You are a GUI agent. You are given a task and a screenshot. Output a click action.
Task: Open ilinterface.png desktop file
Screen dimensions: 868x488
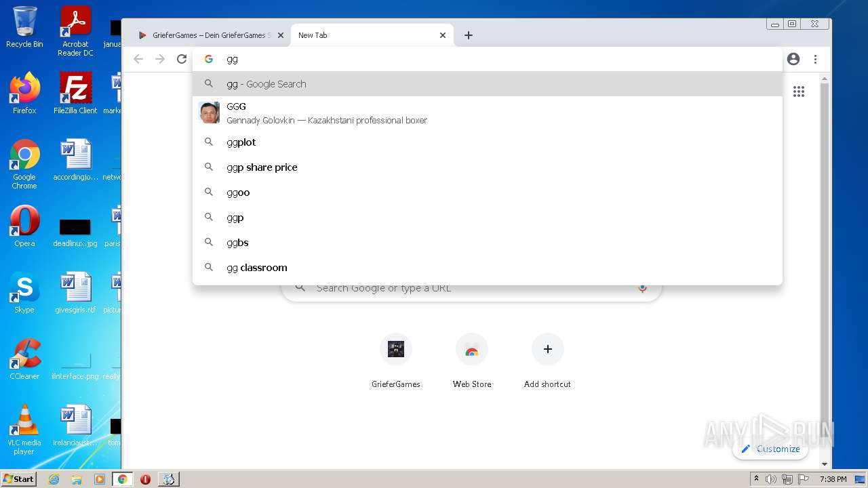tap(75, 365)
